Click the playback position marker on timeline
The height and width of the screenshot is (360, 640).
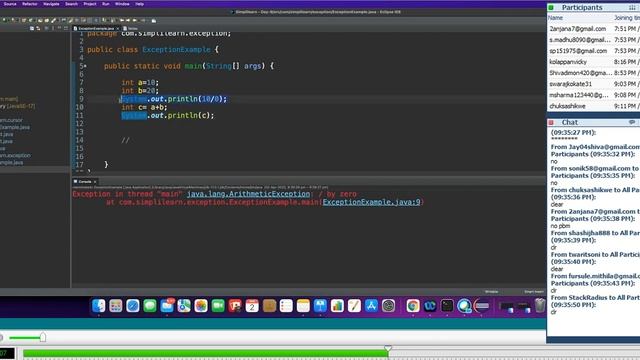(x=388, y=349)
